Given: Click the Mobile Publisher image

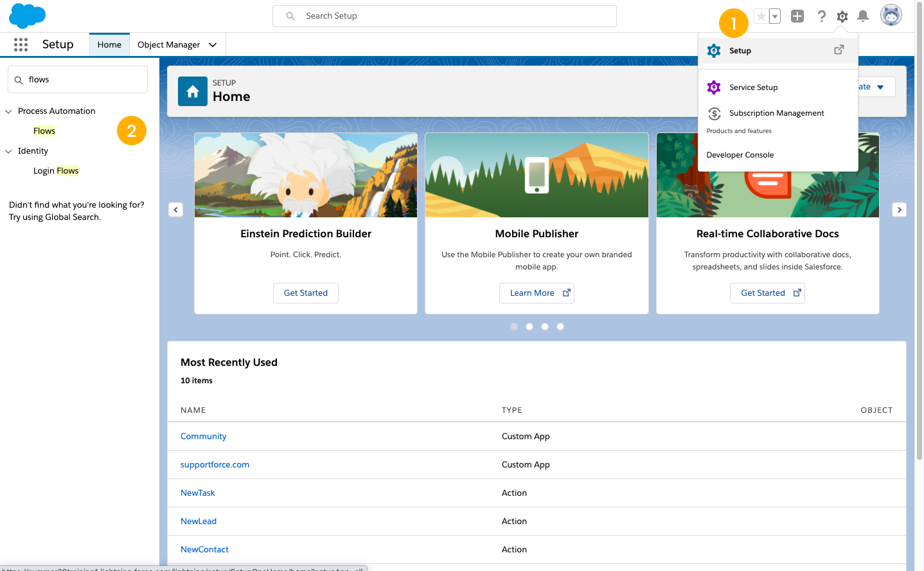Looking at the screenshot, I should tap(537, 175).
